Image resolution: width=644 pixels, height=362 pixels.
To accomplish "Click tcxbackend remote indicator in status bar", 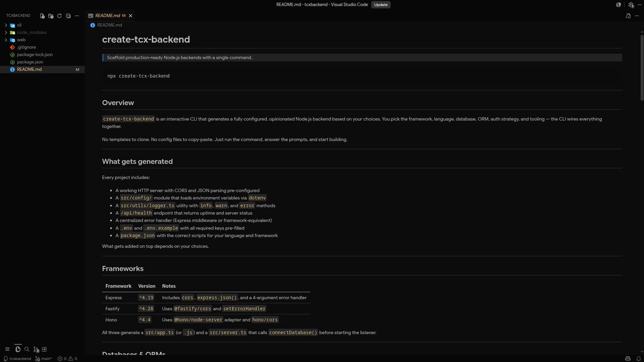I will tap(17, 358).
